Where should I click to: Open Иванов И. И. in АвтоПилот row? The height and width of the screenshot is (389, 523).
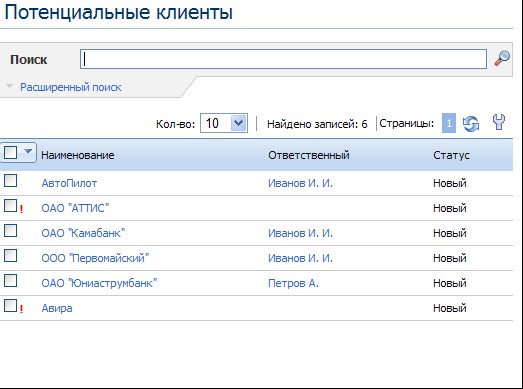click(x=300, y=183)
